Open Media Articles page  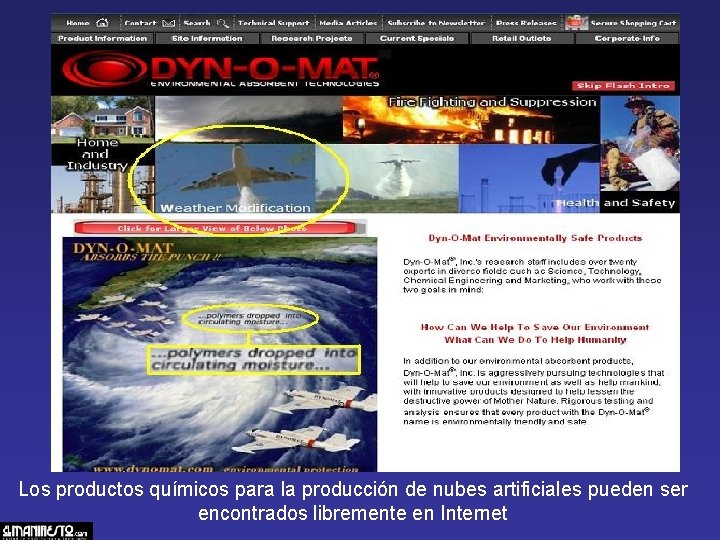point(348,23)
